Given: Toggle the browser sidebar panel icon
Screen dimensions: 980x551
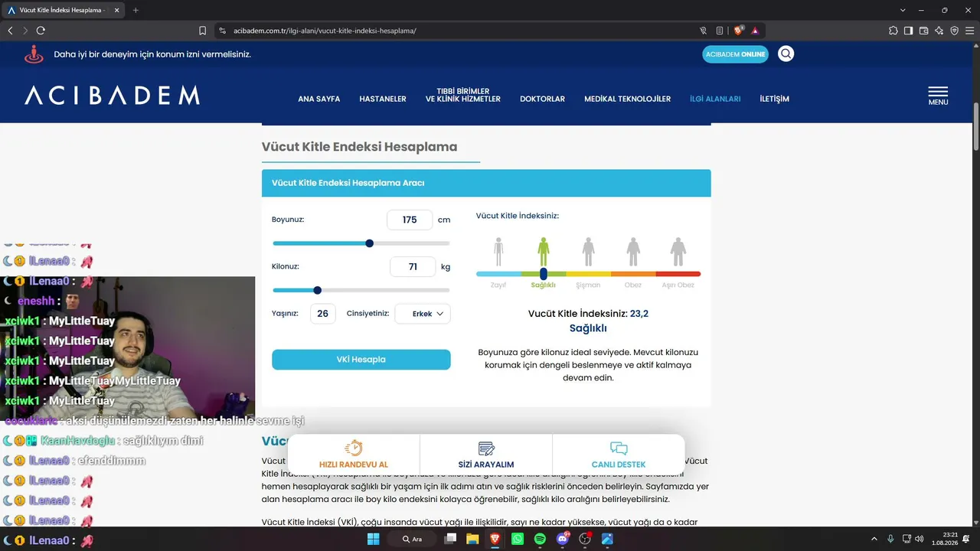Looking at the screenshot, I should (x=909, y=31).
